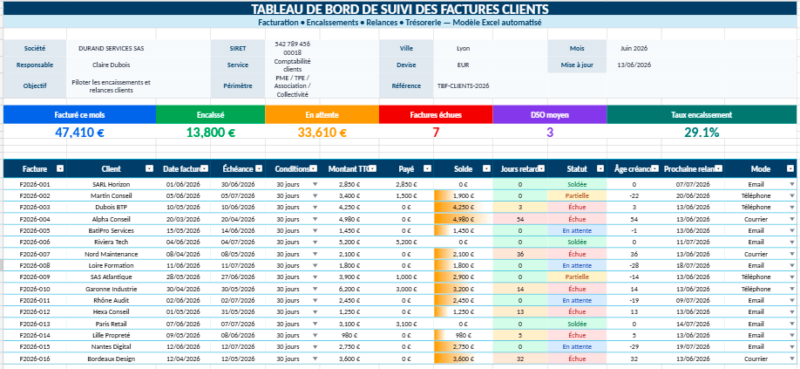Select the Mise à jour date 13/06/2026 in header block
The width and height of the screenshot is (800, 369).
pos(634,65)
